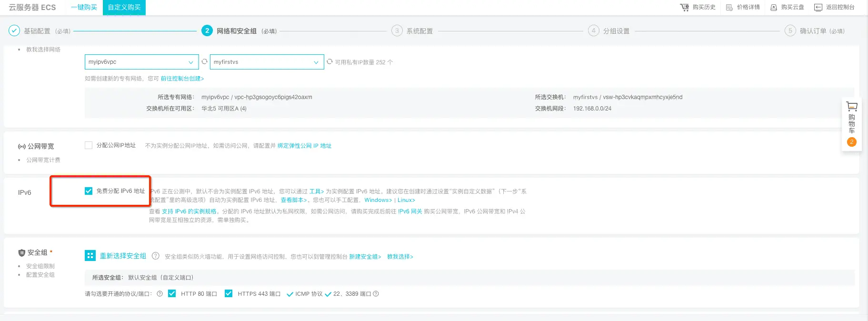
Task: Go to 分组设置 step
Action: [x=616, y=31]
